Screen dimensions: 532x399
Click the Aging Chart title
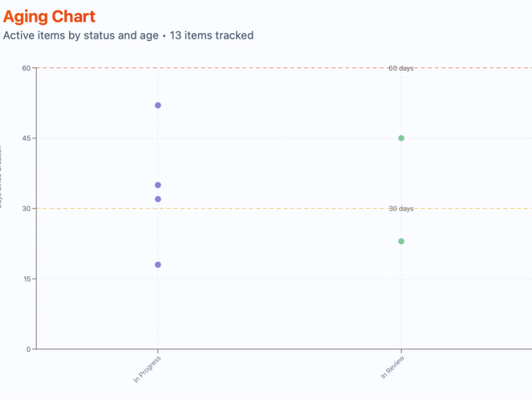point(49,16)
